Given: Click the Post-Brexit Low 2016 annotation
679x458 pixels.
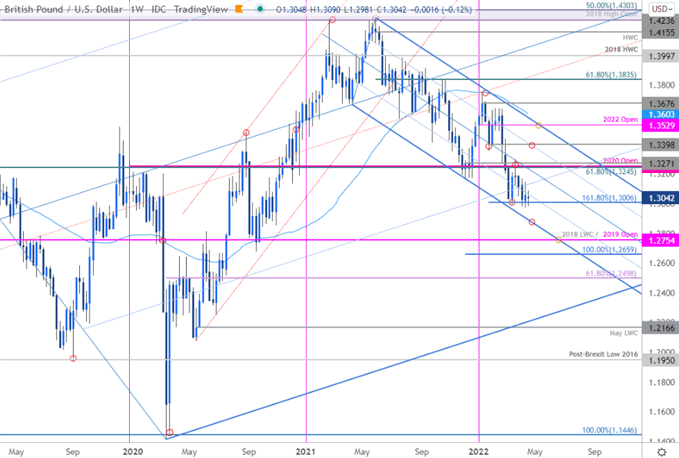Looking at the screenshot, I should (x=603, y=354).
